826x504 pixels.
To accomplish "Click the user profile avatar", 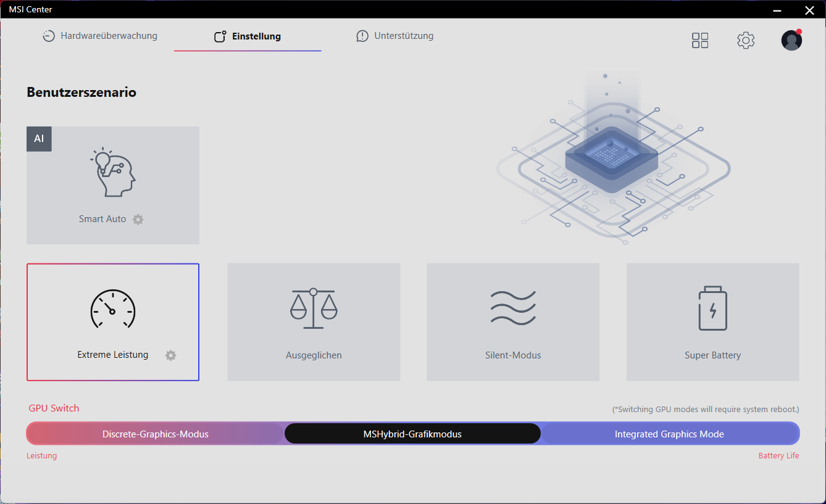I will click(791, 40).
